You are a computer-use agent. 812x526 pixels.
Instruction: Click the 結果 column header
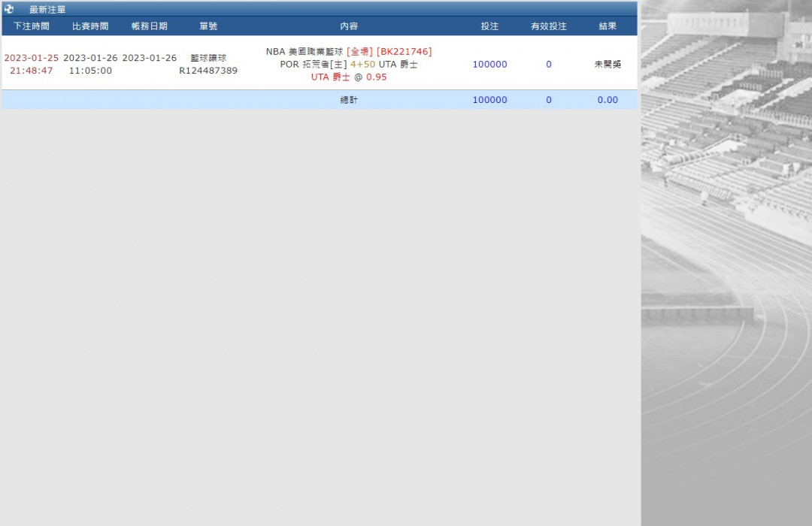608,26
